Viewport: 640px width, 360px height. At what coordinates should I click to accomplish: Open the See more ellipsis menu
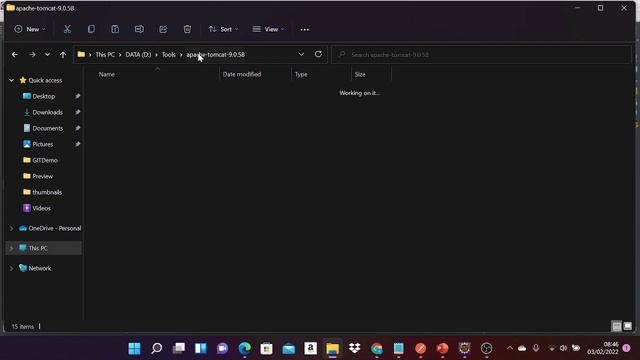click(x=304, y=29)
